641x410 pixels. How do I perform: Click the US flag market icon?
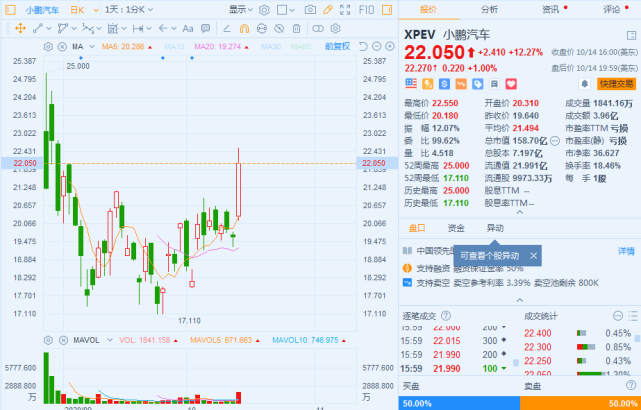[411, 84]
